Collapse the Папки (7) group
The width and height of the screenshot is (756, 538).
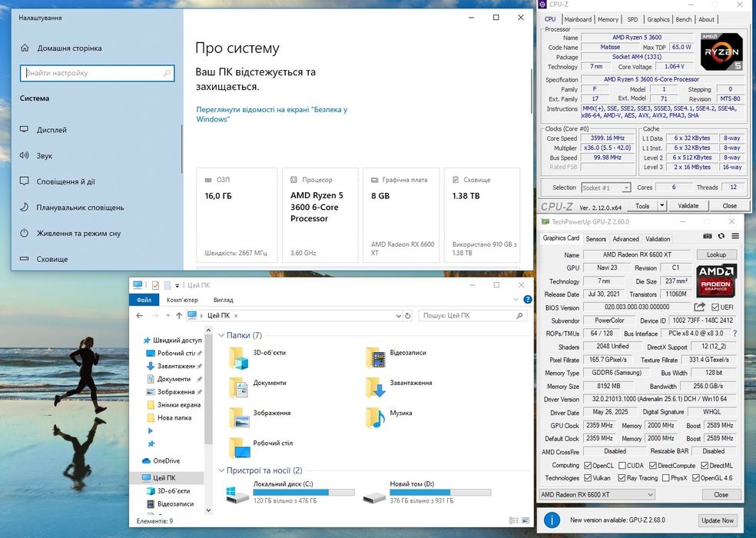221,335
